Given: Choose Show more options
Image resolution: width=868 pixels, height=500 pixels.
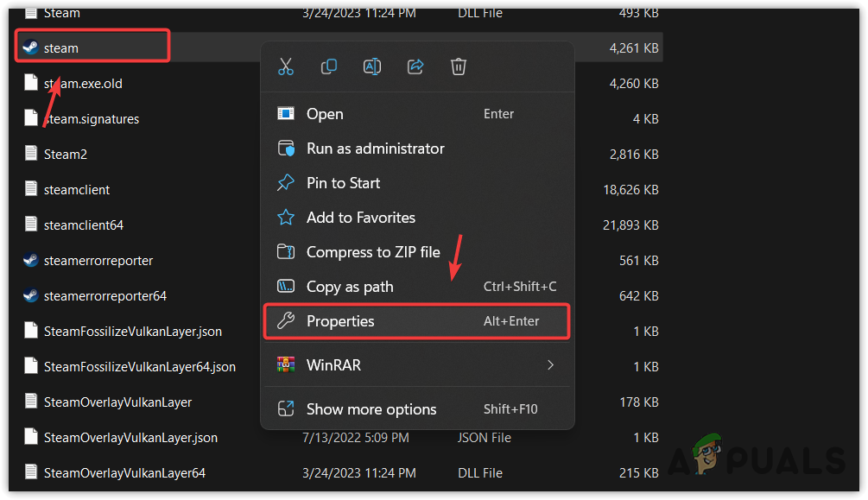Looking at the screenshot, I should (417, 409).
